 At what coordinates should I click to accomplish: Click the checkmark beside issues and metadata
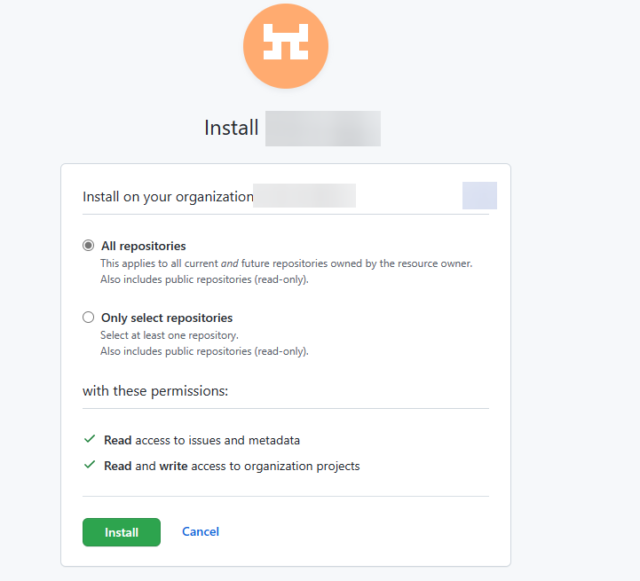[x=89, y=439]
